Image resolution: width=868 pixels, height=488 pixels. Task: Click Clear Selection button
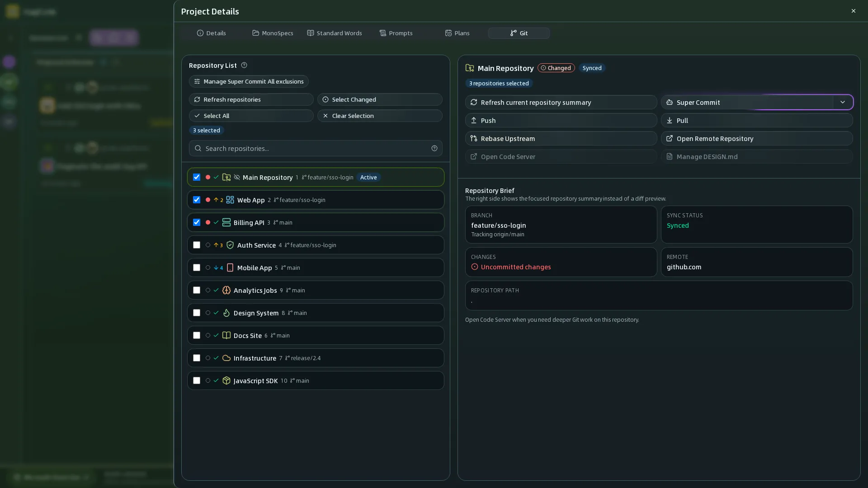380,116
